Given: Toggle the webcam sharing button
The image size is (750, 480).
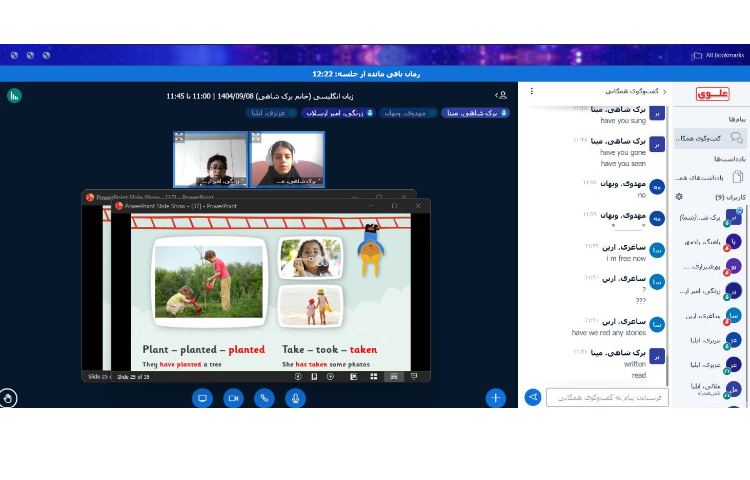Looking at the screenshot, I should point(233,398).
